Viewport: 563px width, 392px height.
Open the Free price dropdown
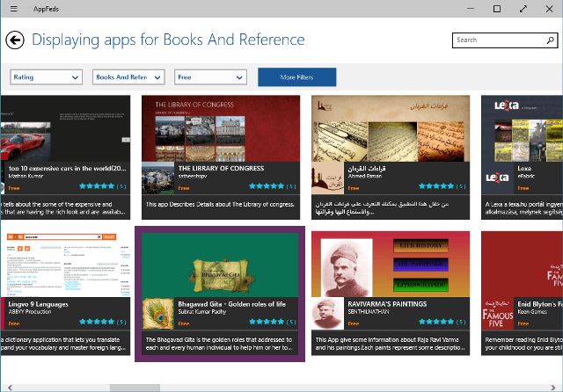(x=210, y=77)
